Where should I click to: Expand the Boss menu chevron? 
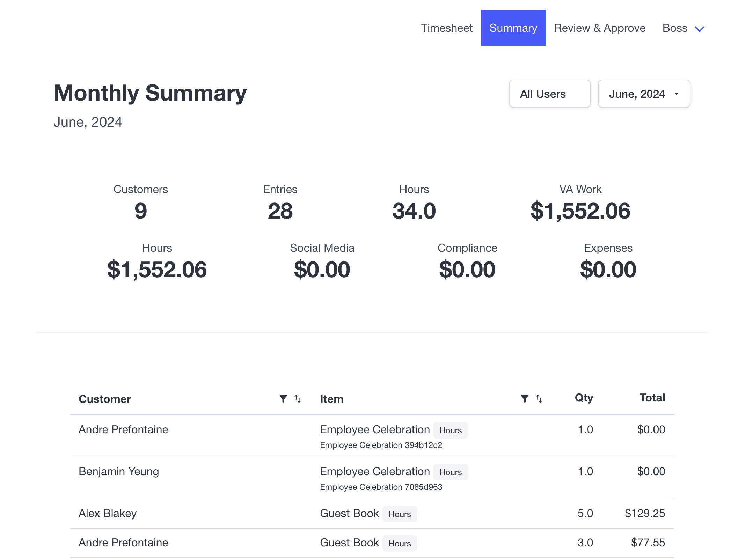700,29
